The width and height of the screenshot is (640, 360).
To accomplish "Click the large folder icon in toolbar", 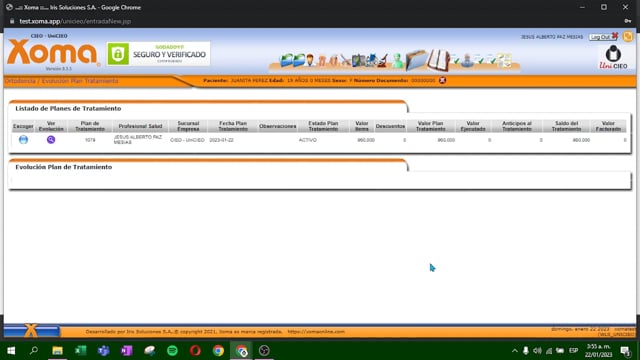I will click(x=416, y=59).
